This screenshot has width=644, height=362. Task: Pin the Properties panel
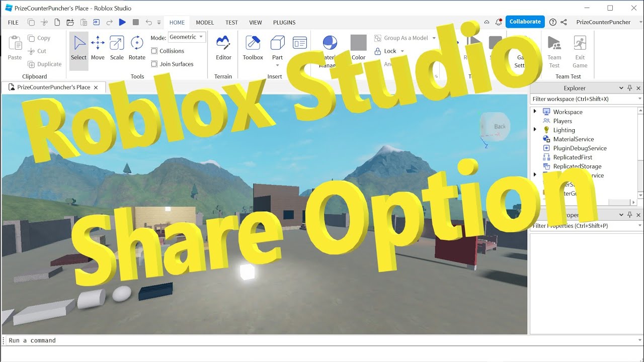coord(629,215)
